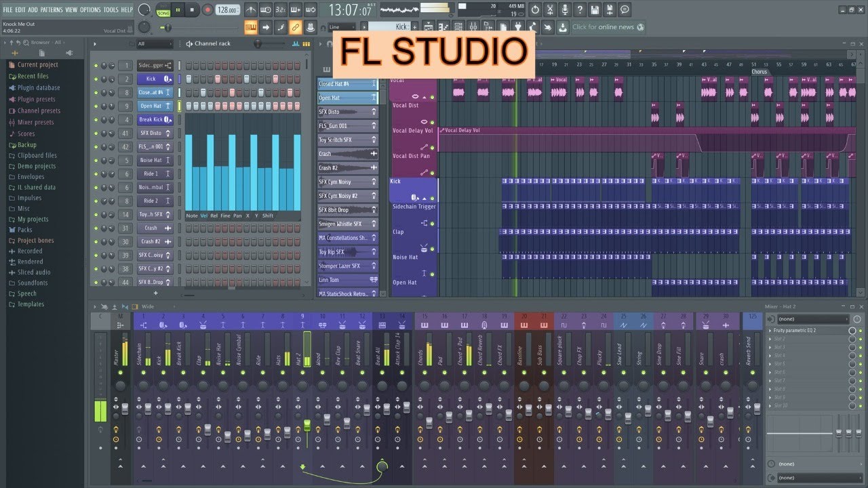Click the save project floppy icon
This screenshot has width=868, height=488.
coord(595,10)
